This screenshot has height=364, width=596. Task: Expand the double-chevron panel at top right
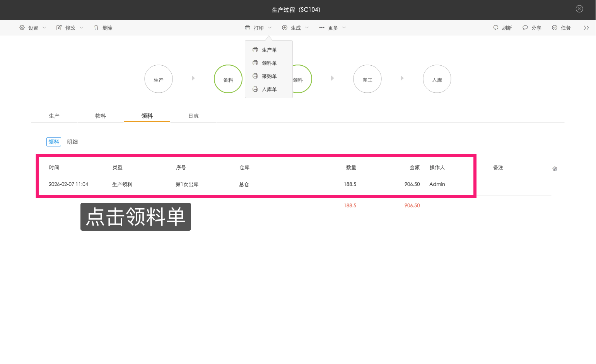click(586, 28)
